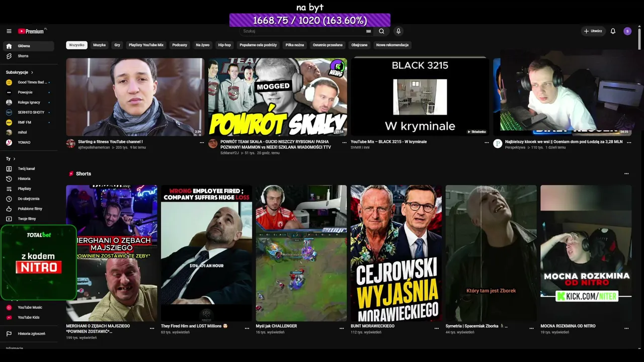Select the Ostatnio przesłane chip
Image resolution: width=644 pixels, height=362 pixels.
(x=328, y=45)
